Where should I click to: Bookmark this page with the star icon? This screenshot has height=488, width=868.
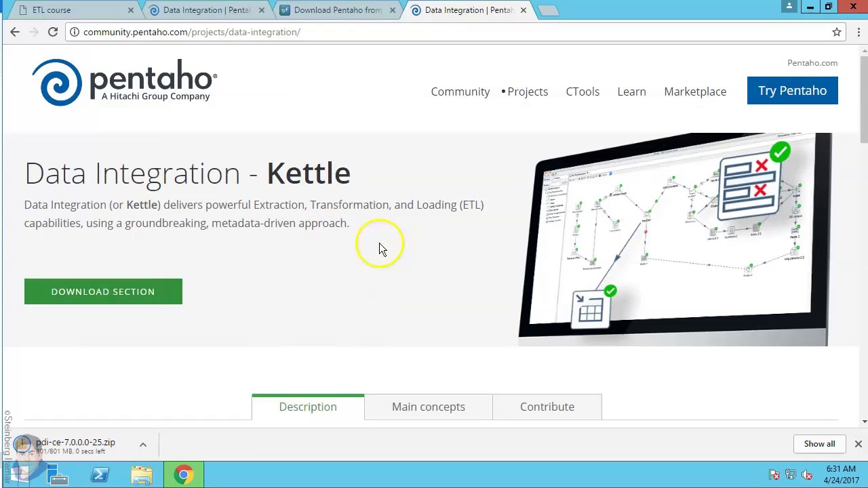pyautogui.click(x=837, y=32)
